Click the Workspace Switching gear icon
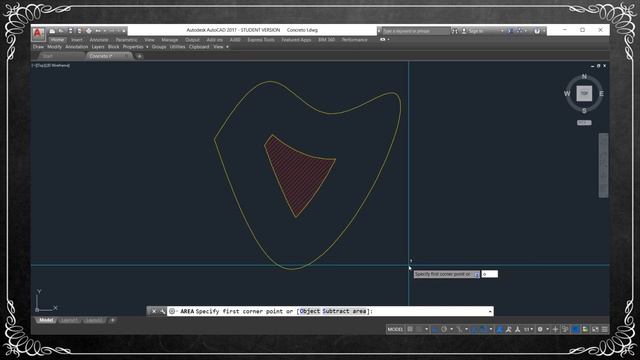The width and height of the screenshot is (640, 360). (x=540, y=329)
